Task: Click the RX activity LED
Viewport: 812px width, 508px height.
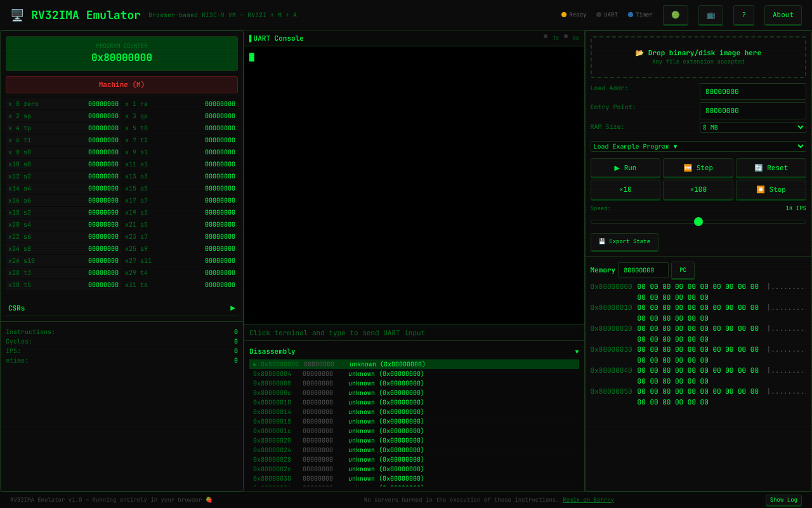Action: coord(566,36)
